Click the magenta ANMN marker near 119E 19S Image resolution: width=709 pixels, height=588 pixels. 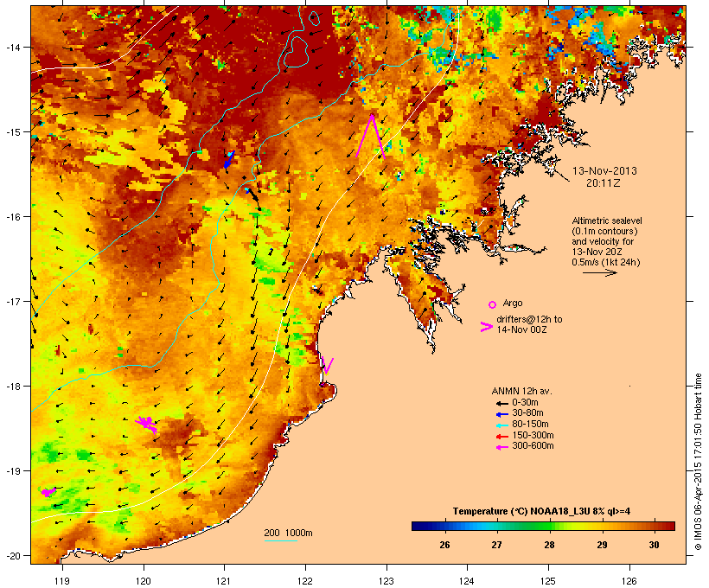coord(48,492)
